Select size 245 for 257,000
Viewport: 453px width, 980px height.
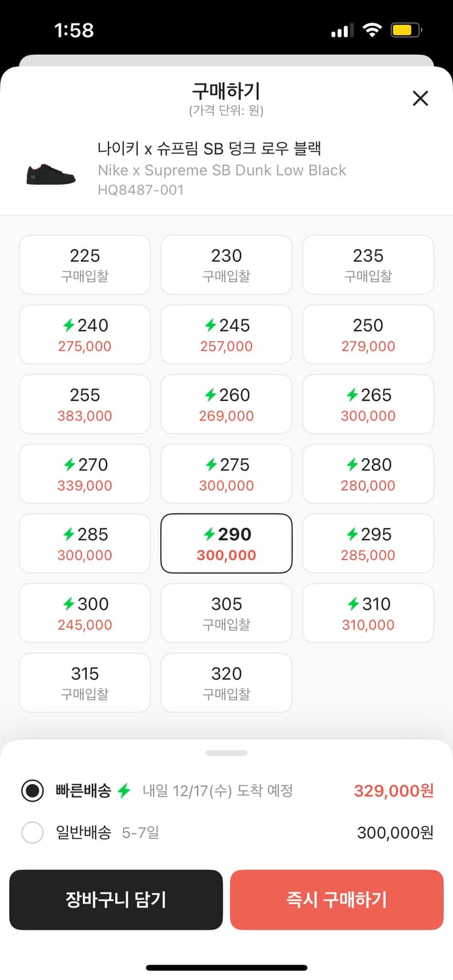pos(226,335)
